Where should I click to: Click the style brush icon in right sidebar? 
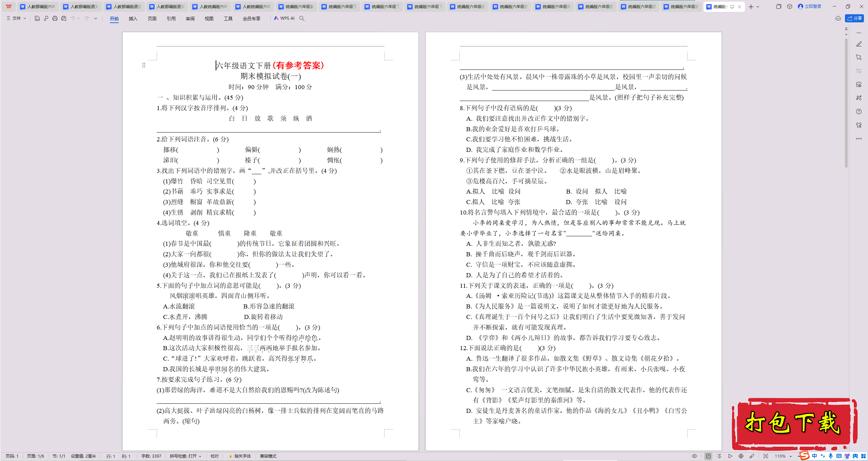(x=859, y=84)
